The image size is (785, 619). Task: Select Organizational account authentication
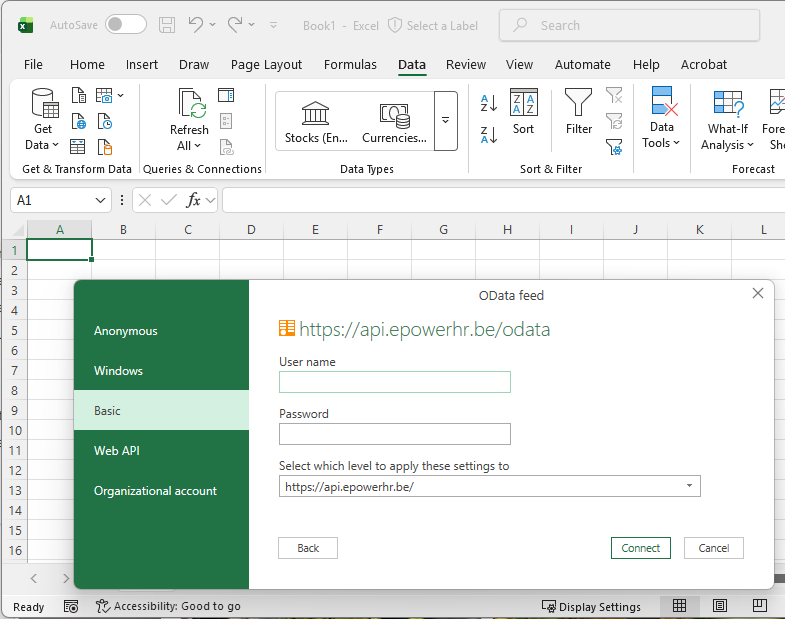point(161,491)
